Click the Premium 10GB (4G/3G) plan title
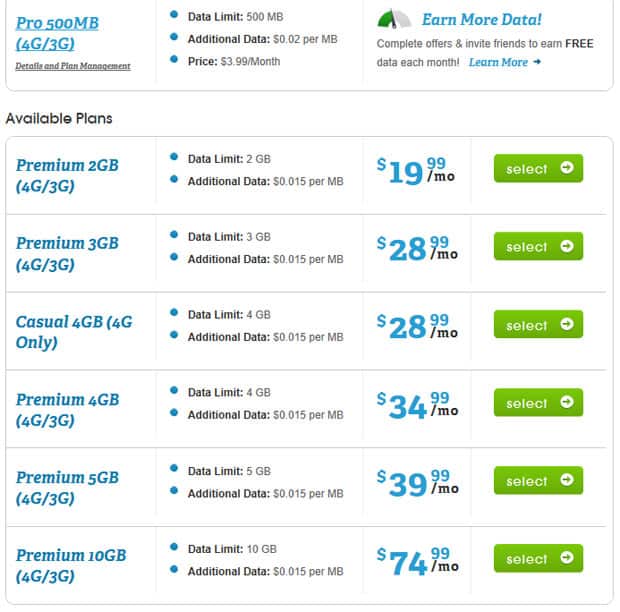The image size is (620, 612). (71, 566)
